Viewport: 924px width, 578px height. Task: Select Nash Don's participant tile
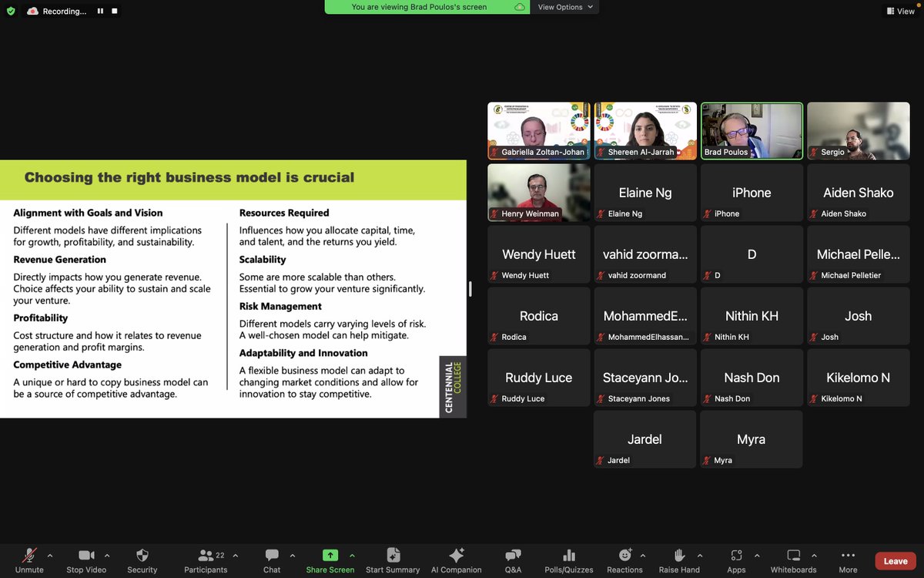752,378
